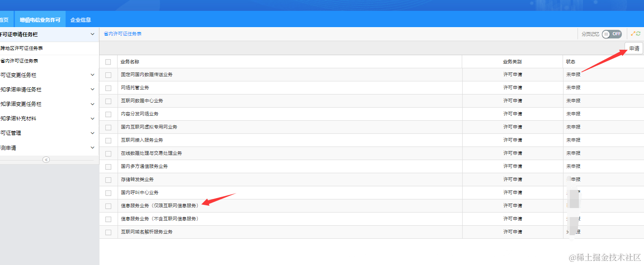Select the 国内互联网虚拟专用网业务 row name
Screen dimensions: 644x265
coord(149,127)
